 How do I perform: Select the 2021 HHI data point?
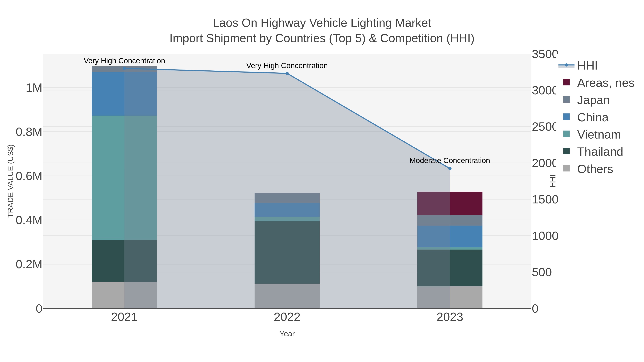click(124, 68)
